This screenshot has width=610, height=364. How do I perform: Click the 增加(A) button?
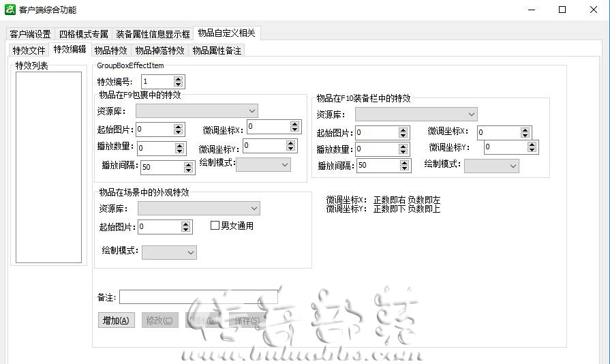[116, 320]
